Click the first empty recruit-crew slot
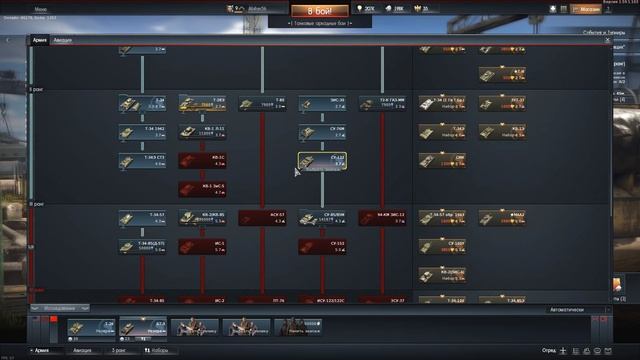This screenshot has height=360, width=640. 195,328
